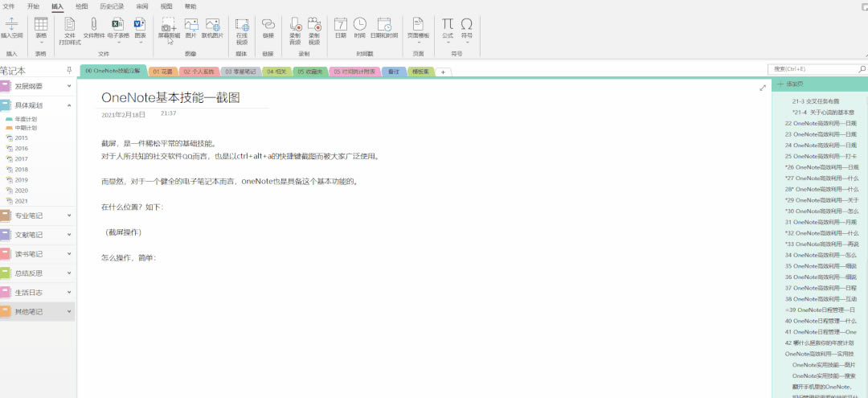Viewport: 868px width, 398px height.
Task: Click the 图表 Visio diagram icon
Action: click(x=140, y=24)
